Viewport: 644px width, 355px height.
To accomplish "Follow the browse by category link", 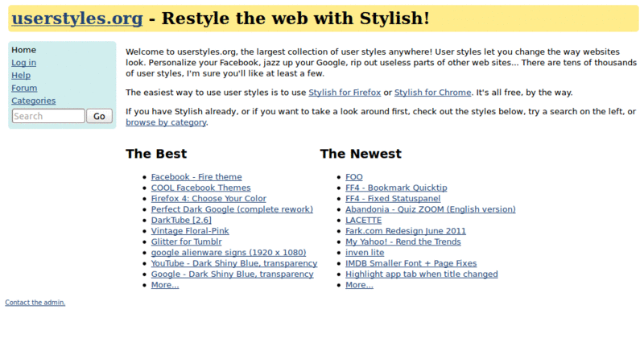I will coord(166,122).
